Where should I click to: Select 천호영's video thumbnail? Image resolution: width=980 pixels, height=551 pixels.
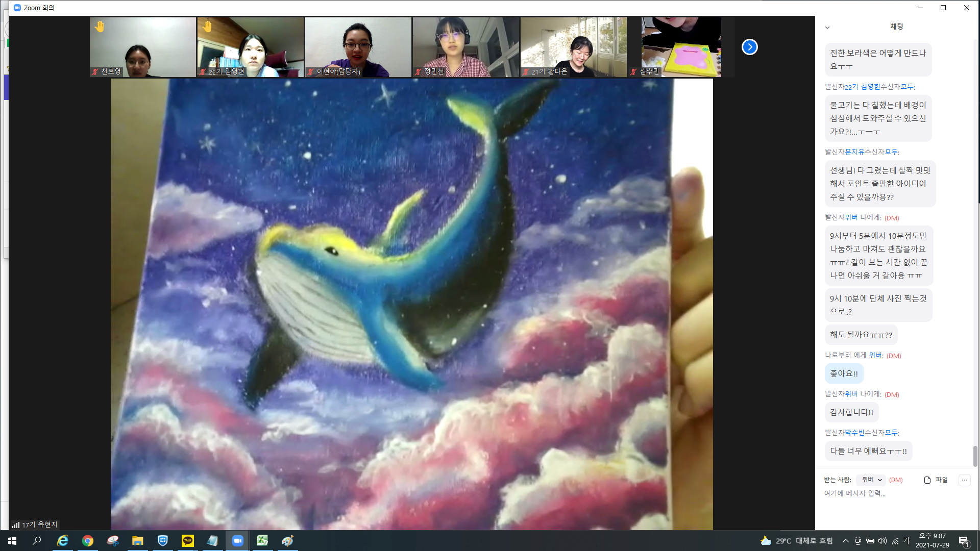pos(143,47)
